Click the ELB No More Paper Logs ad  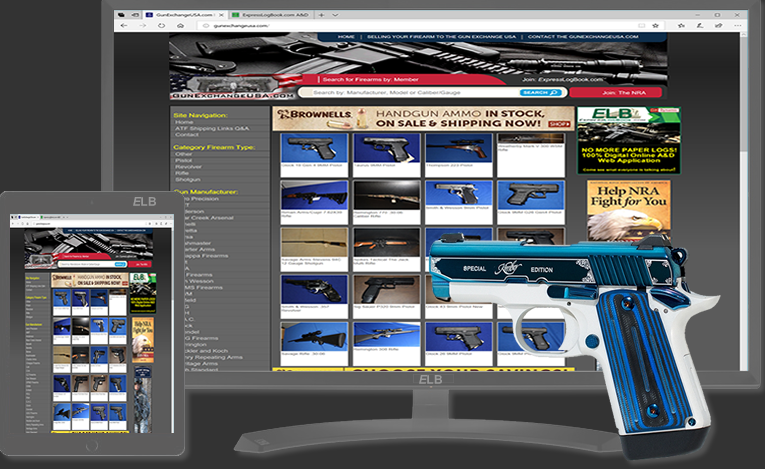(628, 141)
